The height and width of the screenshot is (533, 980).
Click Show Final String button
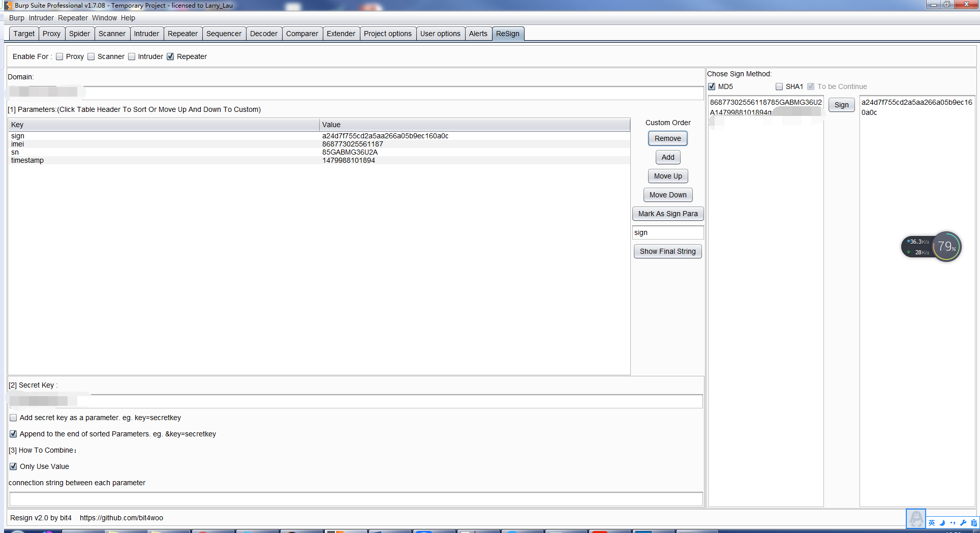(x=667, y=251)
